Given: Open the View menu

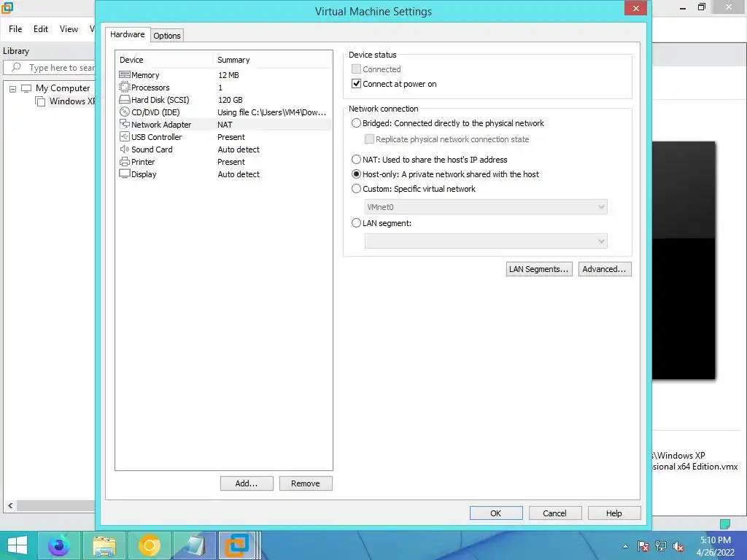Looking at the screenshot, I should pyautogui.click(x=69, y=29).
